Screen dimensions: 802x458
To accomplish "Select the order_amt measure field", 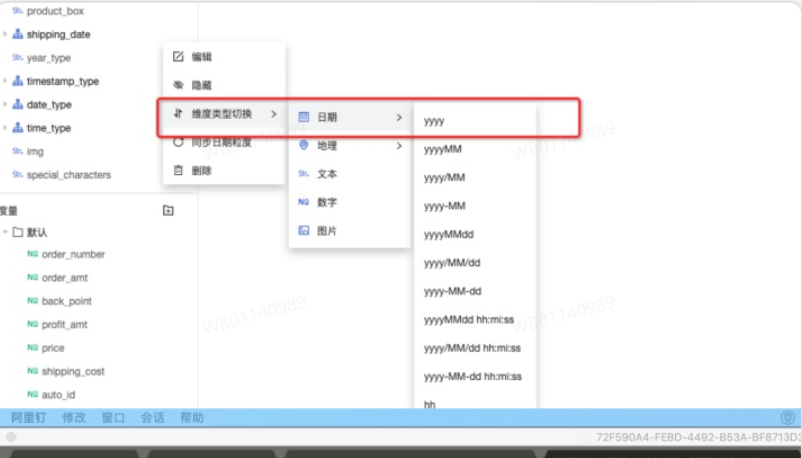I will pos(65,278).
